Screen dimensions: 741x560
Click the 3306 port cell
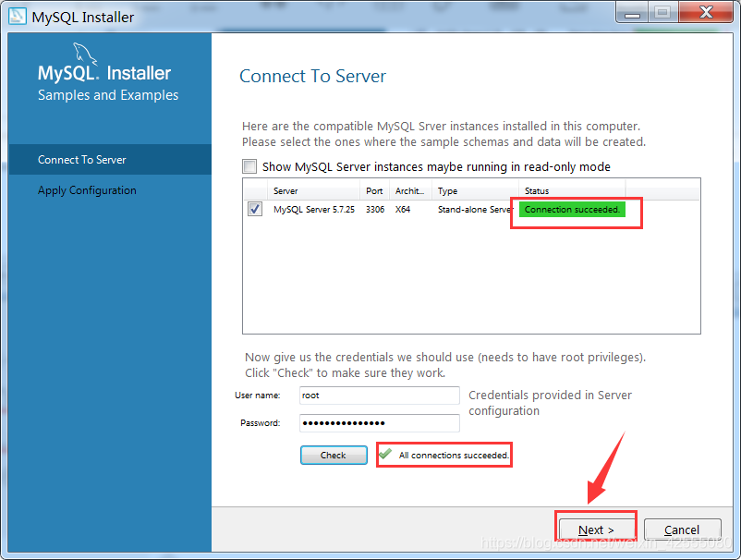[x=375, y=210]
